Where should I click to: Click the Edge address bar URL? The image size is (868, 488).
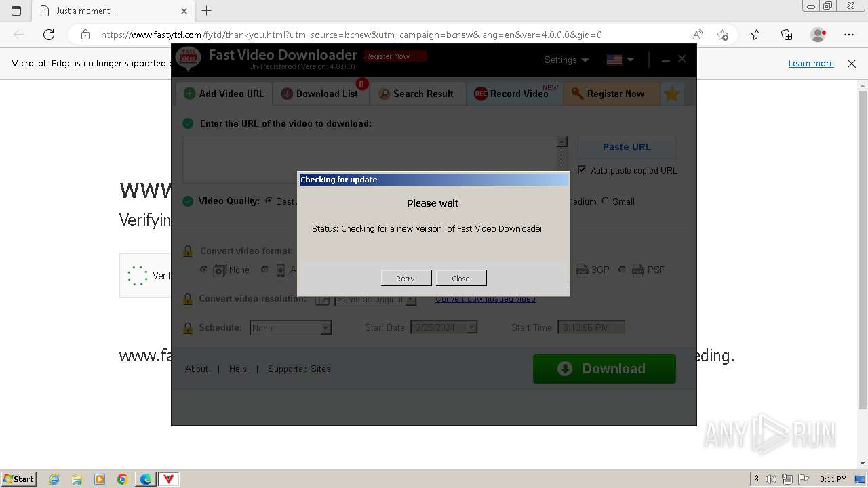point(351,35)
